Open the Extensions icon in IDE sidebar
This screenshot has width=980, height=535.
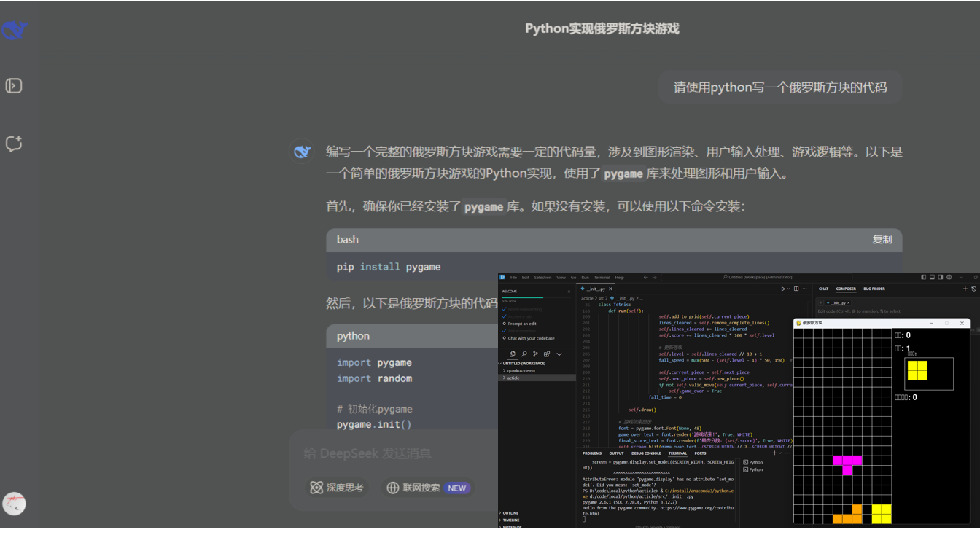click(547, 354)
